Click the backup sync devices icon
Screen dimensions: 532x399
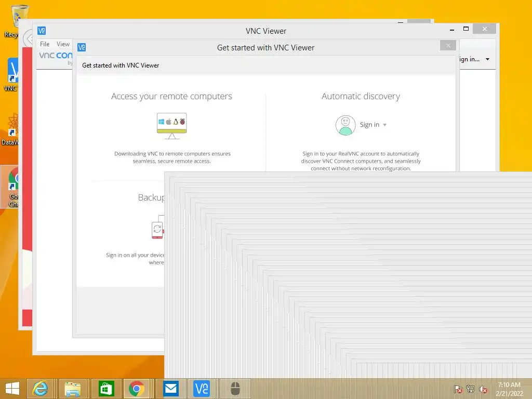[x=158, y=228]
